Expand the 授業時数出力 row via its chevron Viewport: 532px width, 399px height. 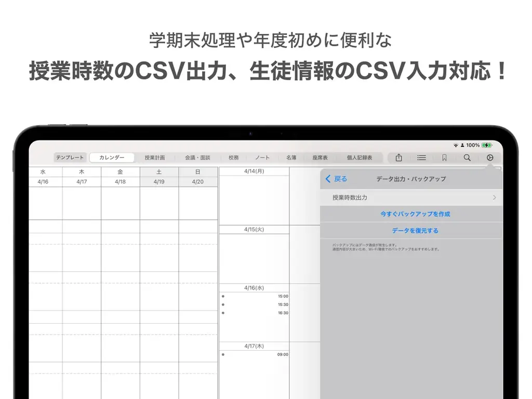pyautogui.click(x=495, y=197)
